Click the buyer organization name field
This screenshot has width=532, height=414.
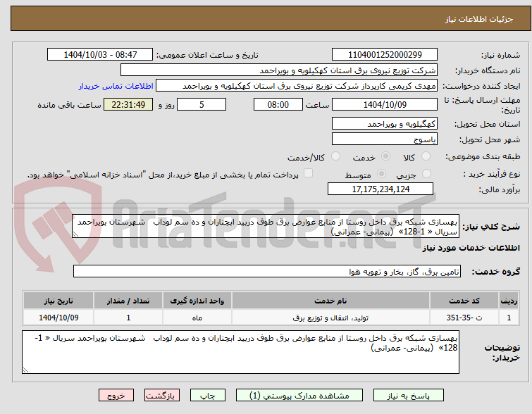[x=279, y=70]
